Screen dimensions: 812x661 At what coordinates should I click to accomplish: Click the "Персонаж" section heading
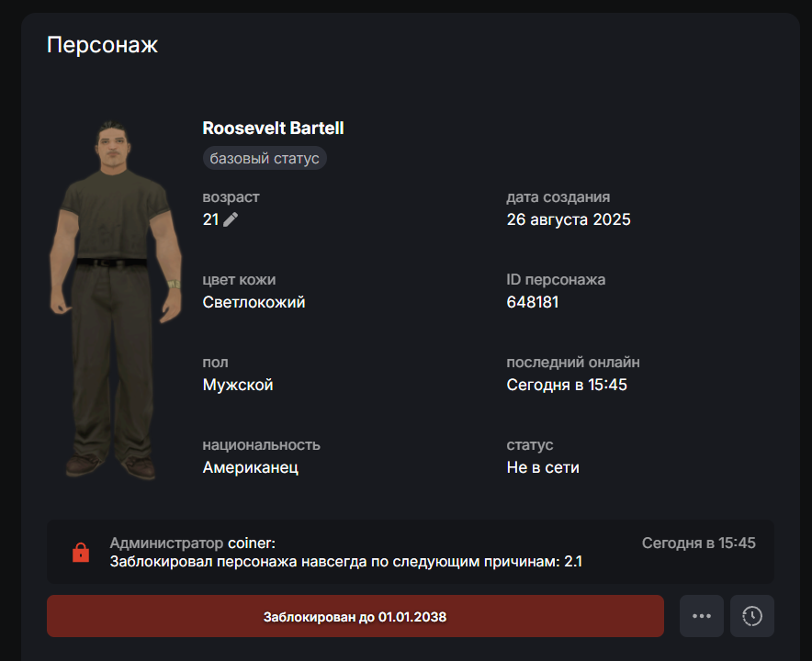click(x=102, y=44)
